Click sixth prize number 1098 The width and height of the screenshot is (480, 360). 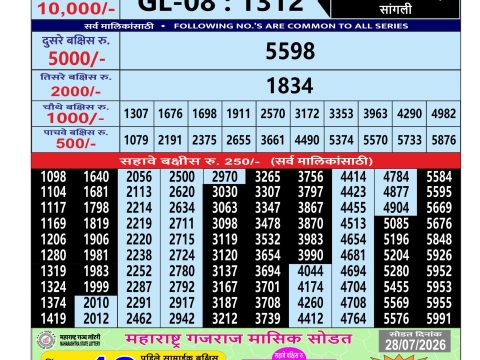pos(53,177)
